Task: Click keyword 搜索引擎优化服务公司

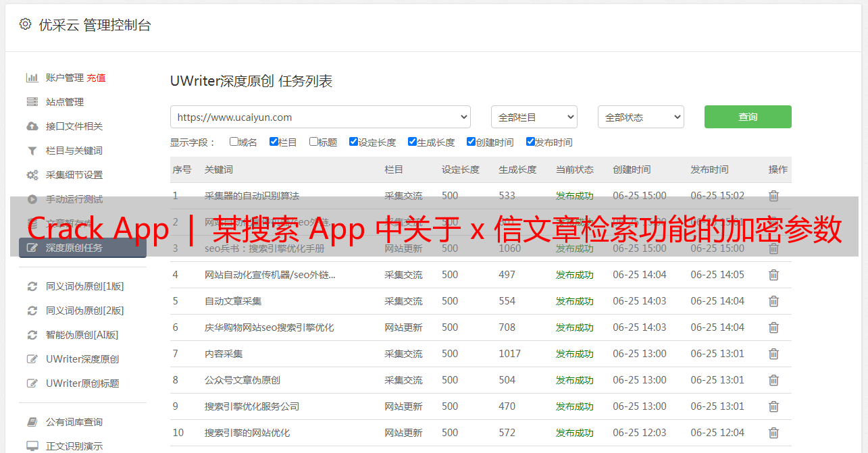Action: pos(252,406)
